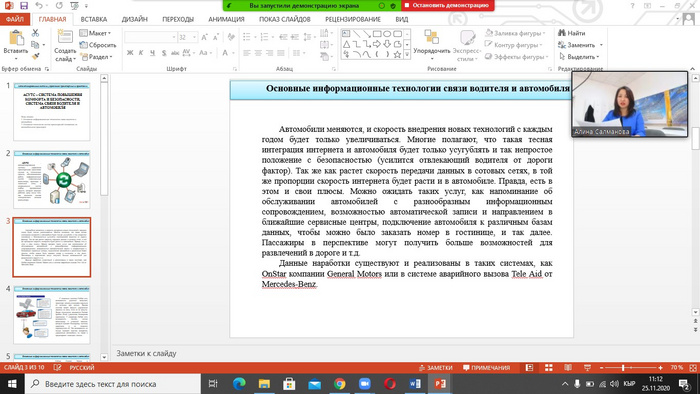Adjust the zoom slider in status bar

623,368
